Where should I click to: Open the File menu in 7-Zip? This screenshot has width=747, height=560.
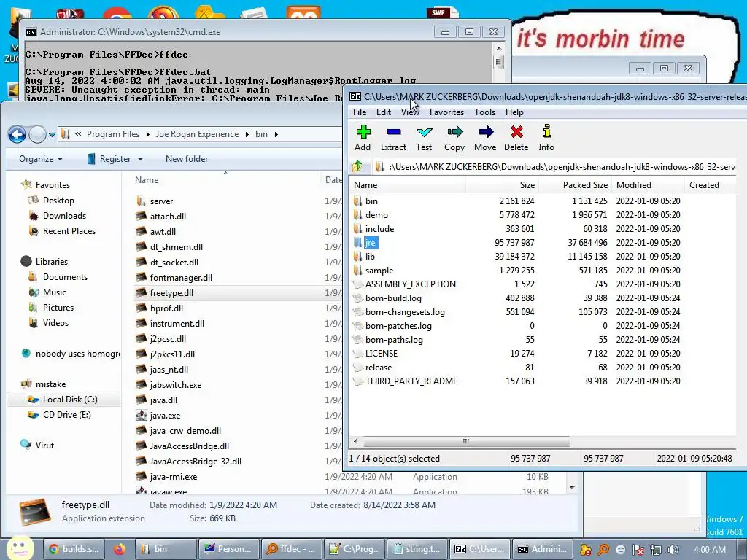click(x=360, y=112)
